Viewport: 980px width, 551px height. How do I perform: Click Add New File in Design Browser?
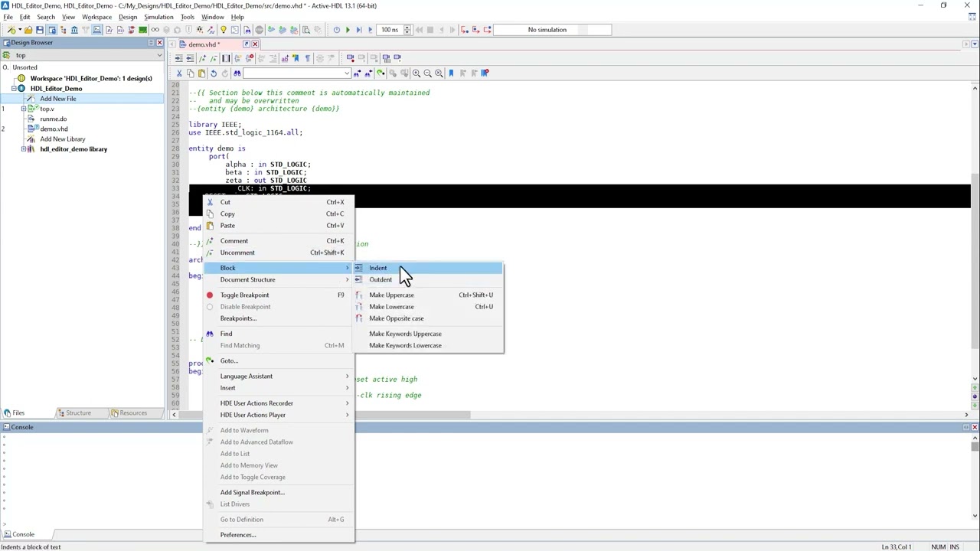(58, 99)
